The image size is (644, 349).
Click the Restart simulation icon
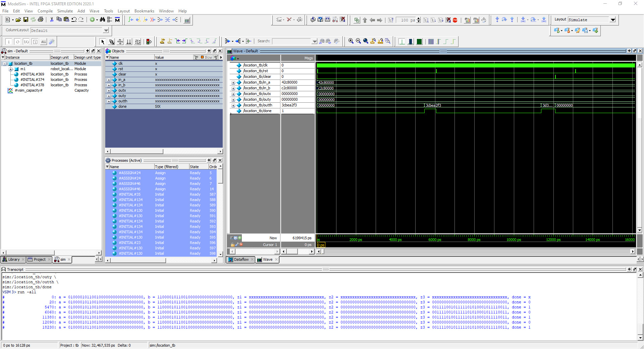(391, 20)
